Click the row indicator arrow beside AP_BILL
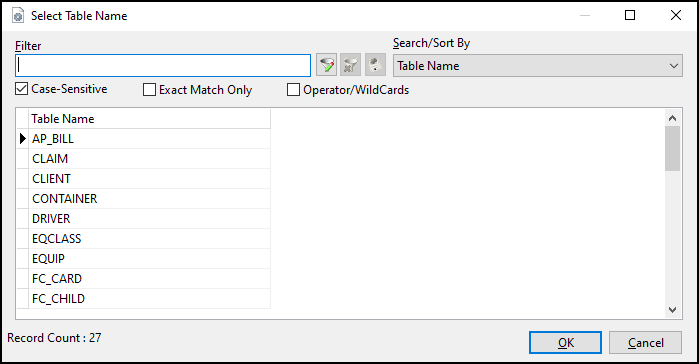This screenshot has height=364, width=699. pos(22,139)
